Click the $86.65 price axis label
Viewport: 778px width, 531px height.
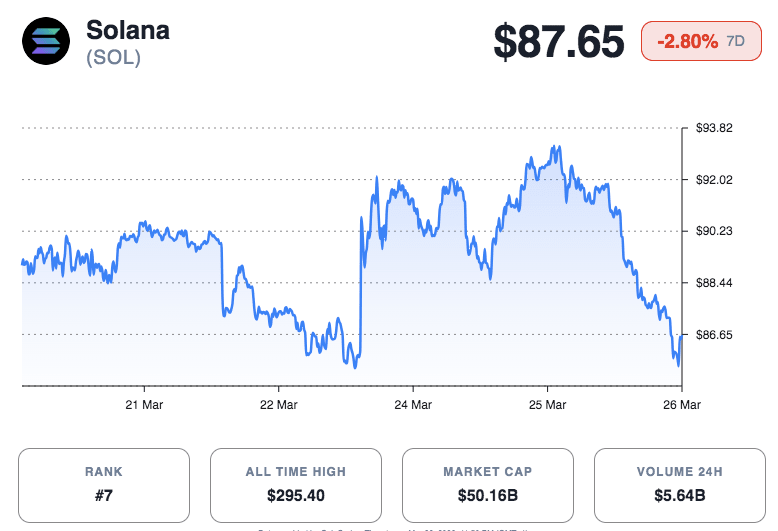click(x=715, y=334)
